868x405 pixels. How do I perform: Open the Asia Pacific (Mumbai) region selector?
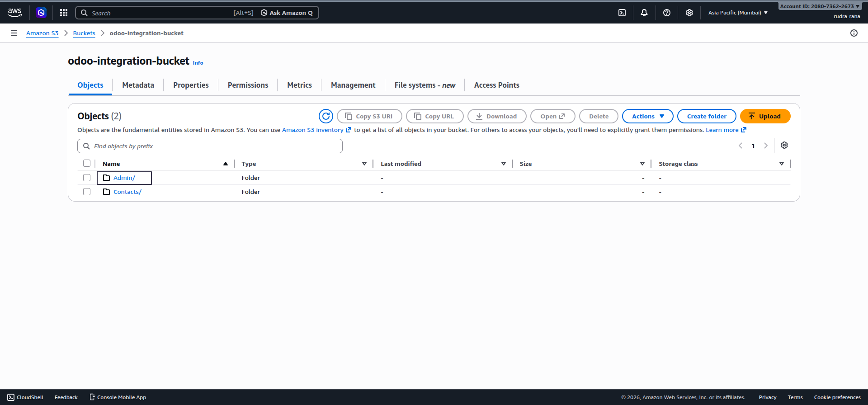click(738, 13)
